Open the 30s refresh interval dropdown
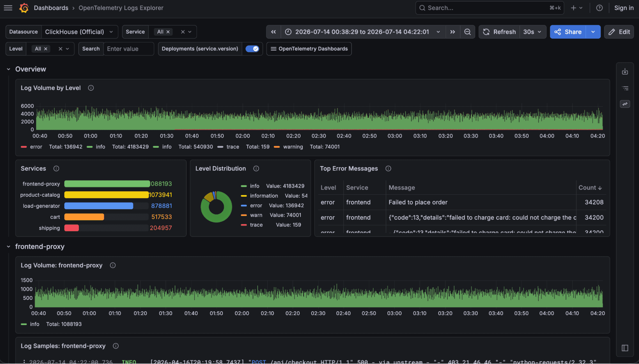This screenshot has width=639, height=364. 533,32
